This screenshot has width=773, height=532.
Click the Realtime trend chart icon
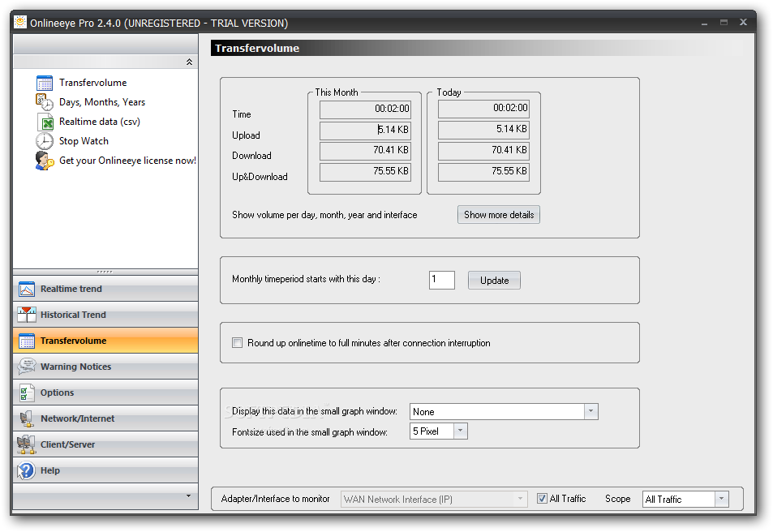(27, 289)
